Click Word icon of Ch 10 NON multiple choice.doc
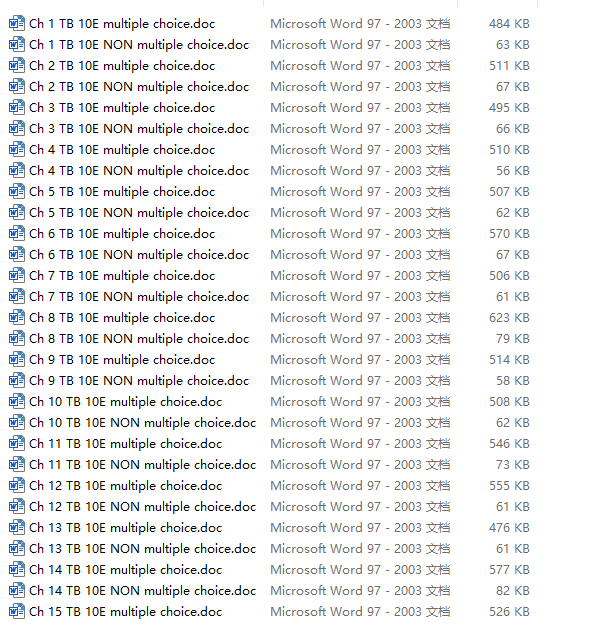This screenshot has width=605, height=626. click(x=16, y=422)
